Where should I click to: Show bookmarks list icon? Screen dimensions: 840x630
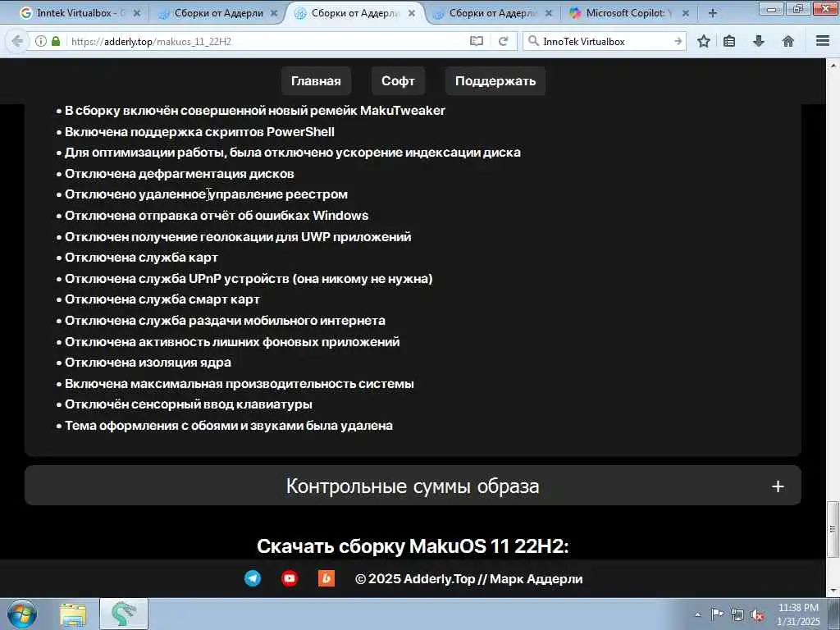click(729, 41)
